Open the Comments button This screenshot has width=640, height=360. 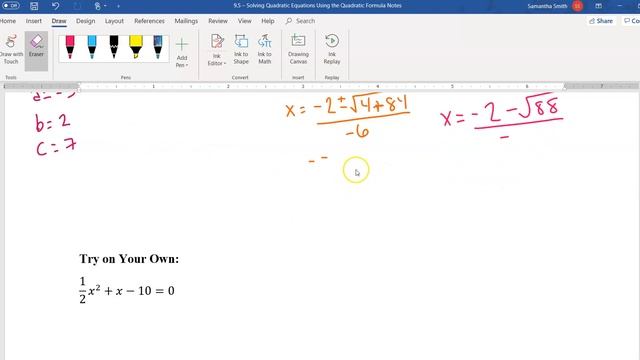pos(631,21)
